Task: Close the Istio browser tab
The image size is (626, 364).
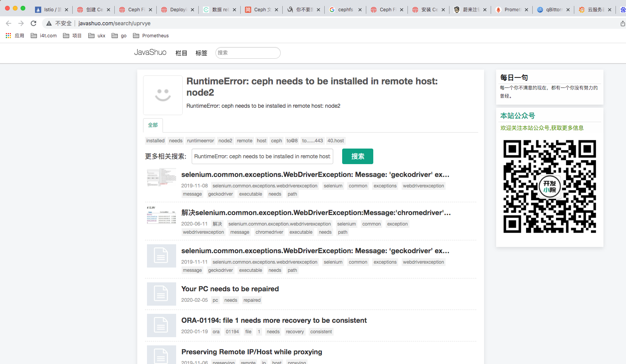Action: click(66, 10)
